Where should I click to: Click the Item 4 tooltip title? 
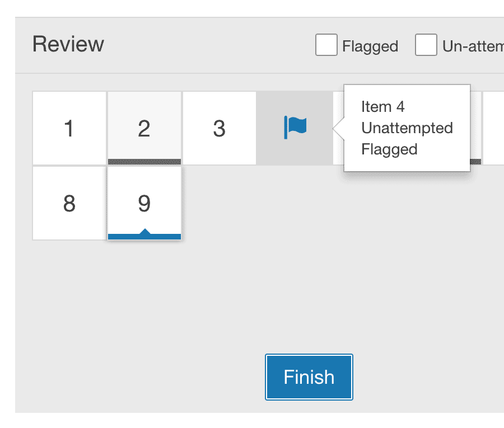tap(383, 107)
